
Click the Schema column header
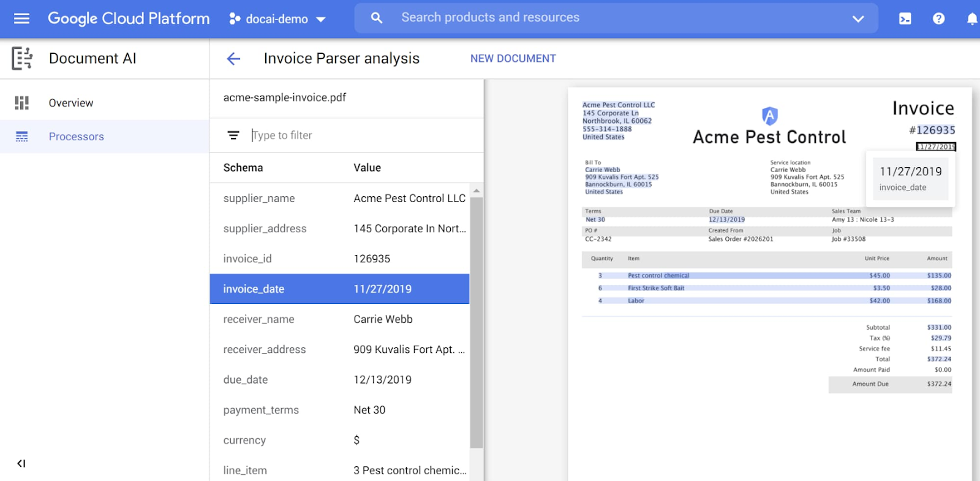(x=243, y=168)
